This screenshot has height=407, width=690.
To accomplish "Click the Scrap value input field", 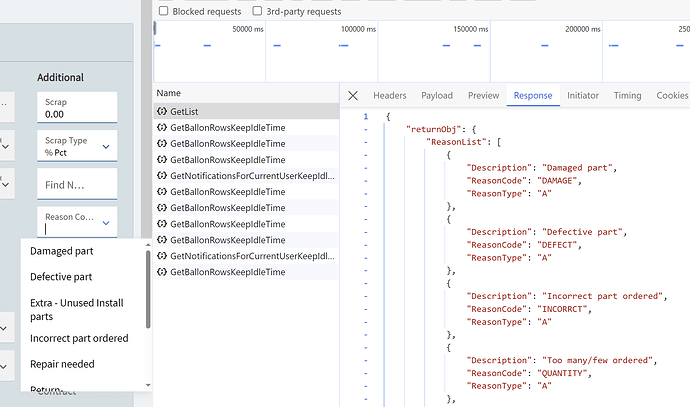I will coord(76,114).
